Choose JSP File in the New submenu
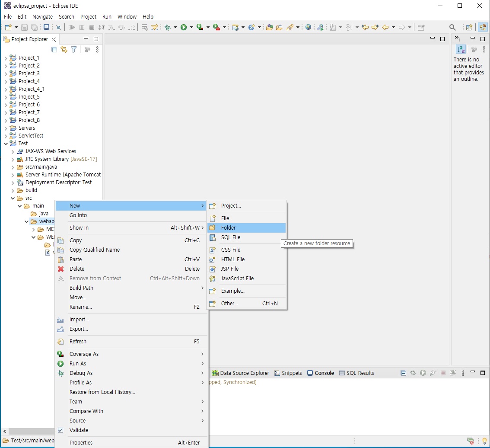 tap(247, 269)
